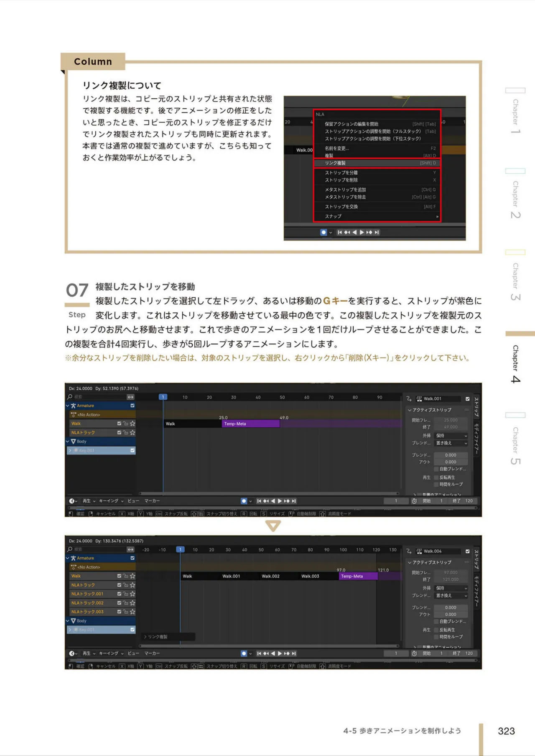Open ビュー menu in upper editor timeline header
Screen dimensions: 535x756
pyautogui.click(x=133, y=501)
